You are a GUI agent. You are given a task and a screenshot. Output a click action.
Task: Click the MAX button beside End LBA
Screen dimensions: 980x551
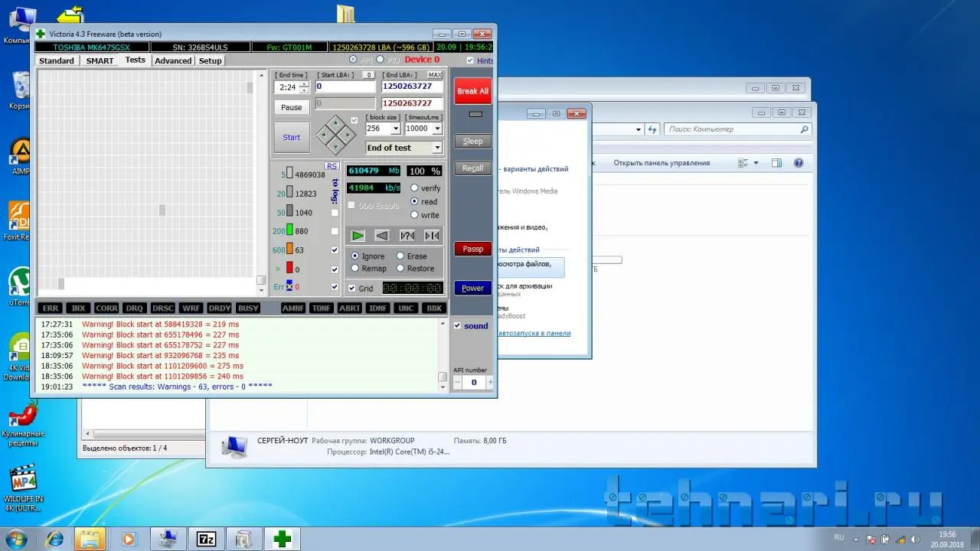point(435,75)
